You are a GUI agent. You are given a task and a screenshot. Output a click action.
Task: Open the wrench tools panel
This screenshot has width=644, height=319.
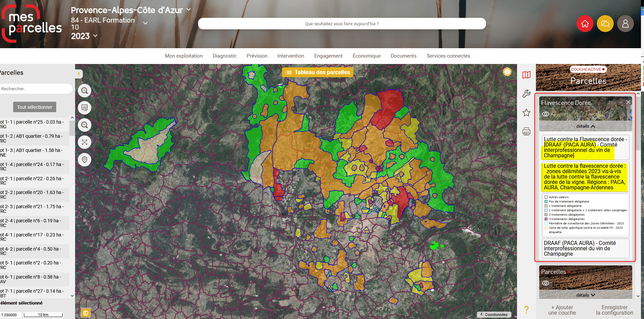tap(526, 94)
